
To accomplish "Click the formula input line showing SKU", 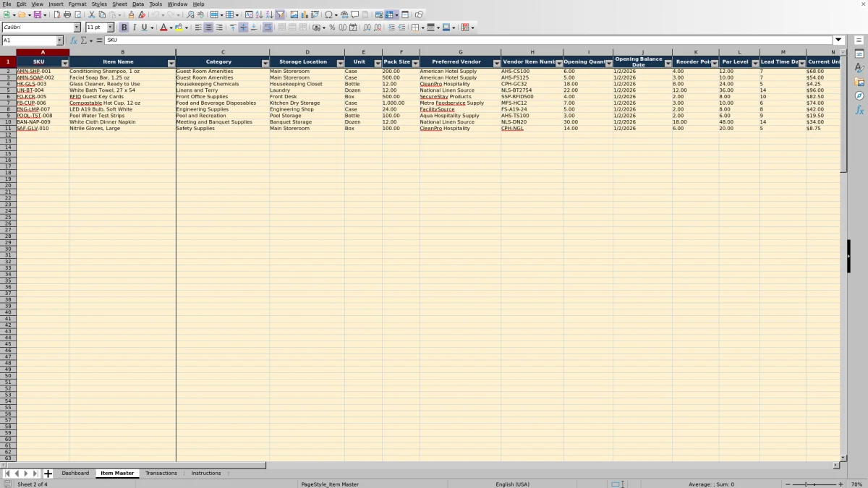I will pos(468,40).
